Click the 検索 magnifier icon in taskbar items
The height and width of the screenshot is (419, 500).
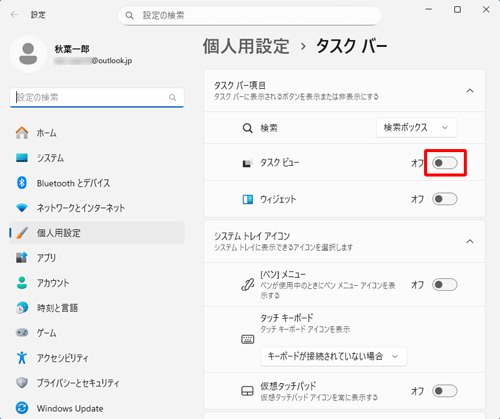(247, 128)
